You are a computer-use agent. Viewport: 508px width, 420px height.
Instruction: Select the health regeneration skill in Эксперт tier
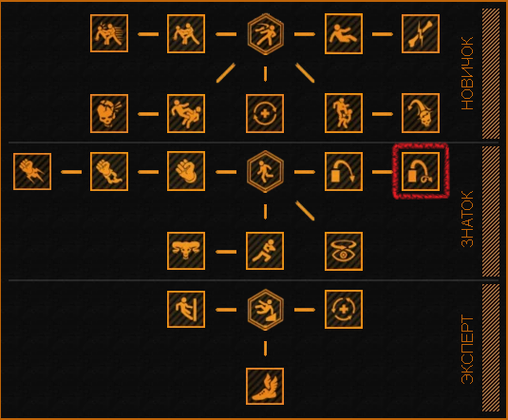pos(344,310)
